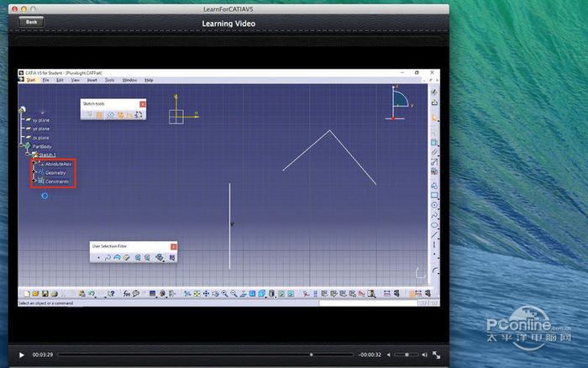The height and width of the screenshot is (368, 588).
Task: Click the New document icon
Action: (x=27, y=293)
